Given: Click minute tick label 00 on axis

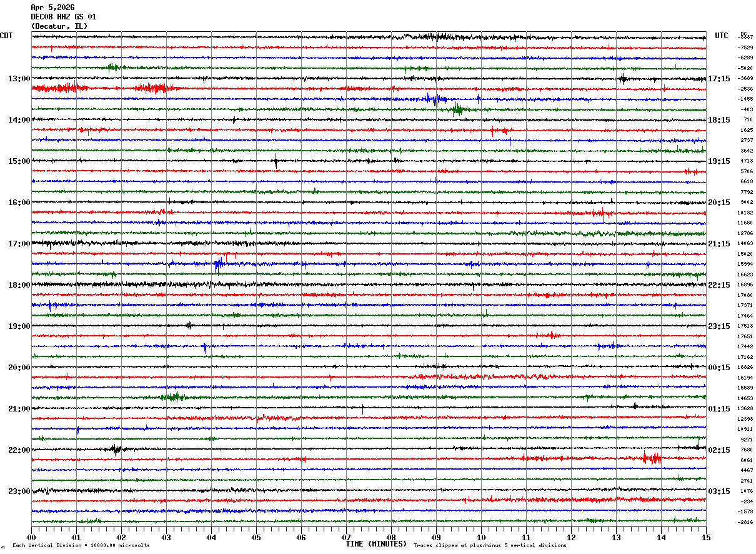Looking at the screenshot, I should pyautogui.click(x=31, y=537).
